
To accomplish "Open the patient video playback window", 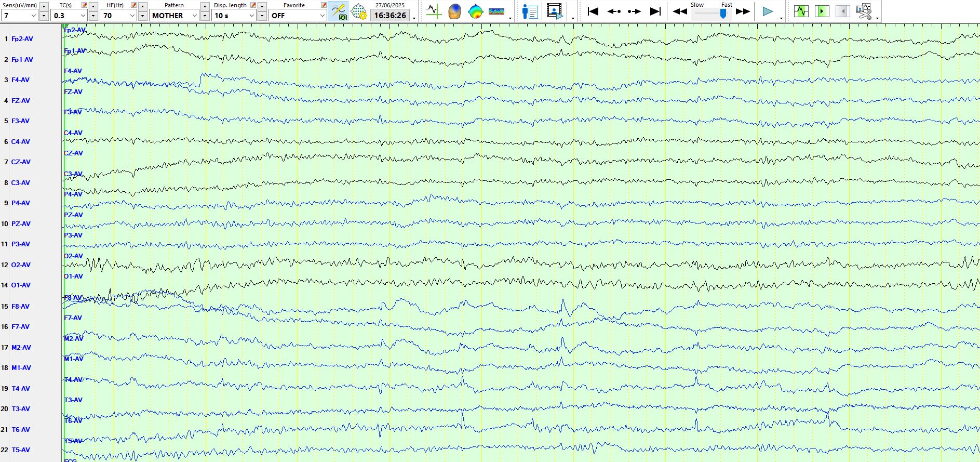I will [555, 11].
